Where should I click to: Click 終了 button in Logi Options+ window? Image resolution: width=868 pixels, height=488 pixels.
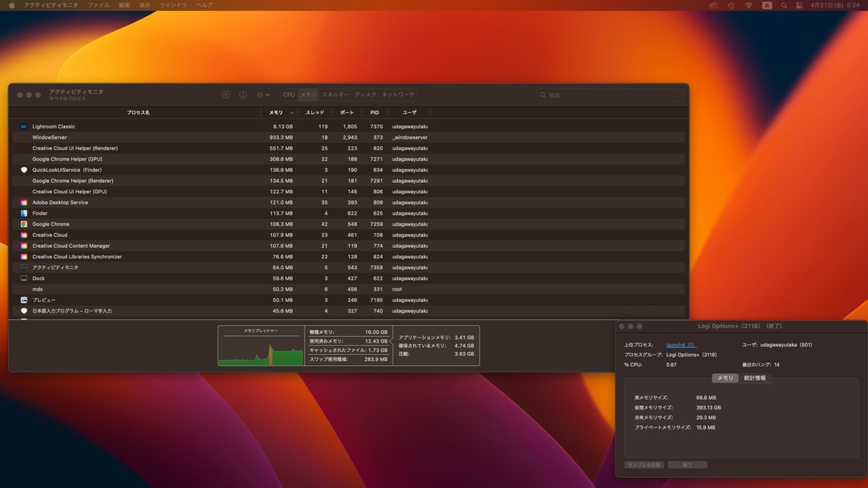687,465
